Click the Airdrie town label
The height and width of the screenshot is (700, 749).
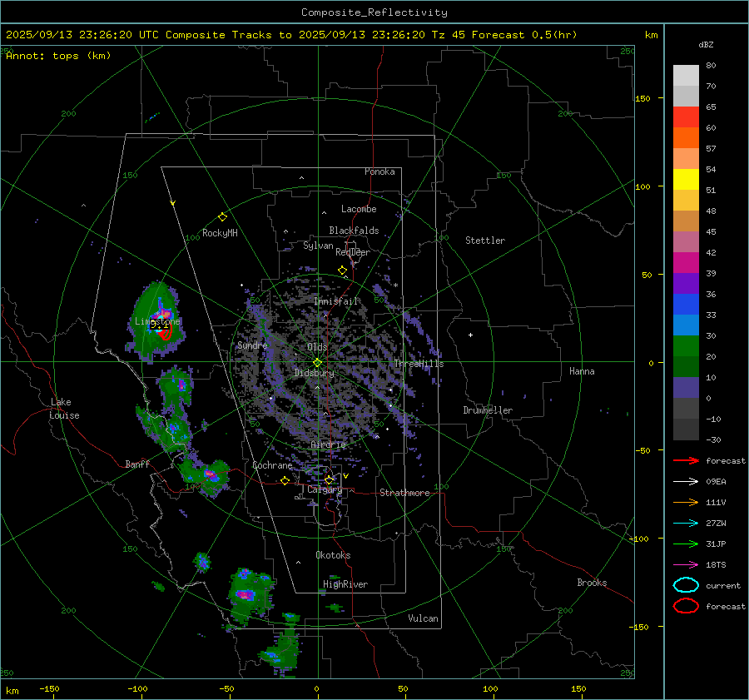328,444
